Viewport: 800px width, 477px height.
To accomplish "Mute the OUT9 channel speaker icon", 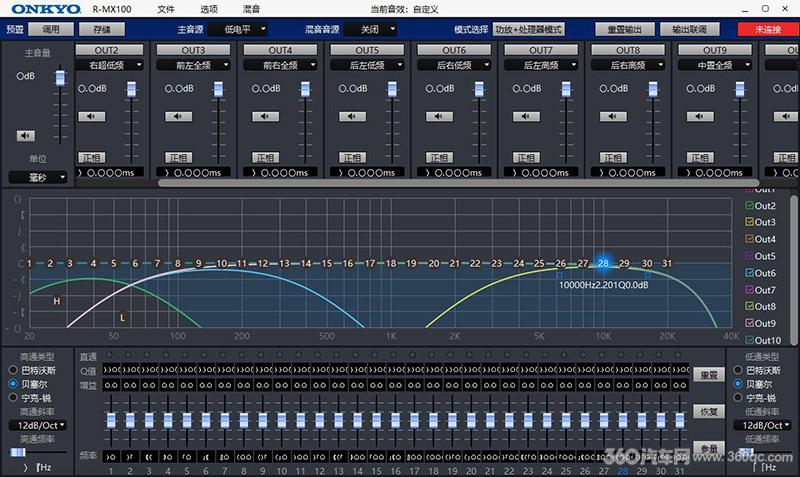I will (700, 116).
